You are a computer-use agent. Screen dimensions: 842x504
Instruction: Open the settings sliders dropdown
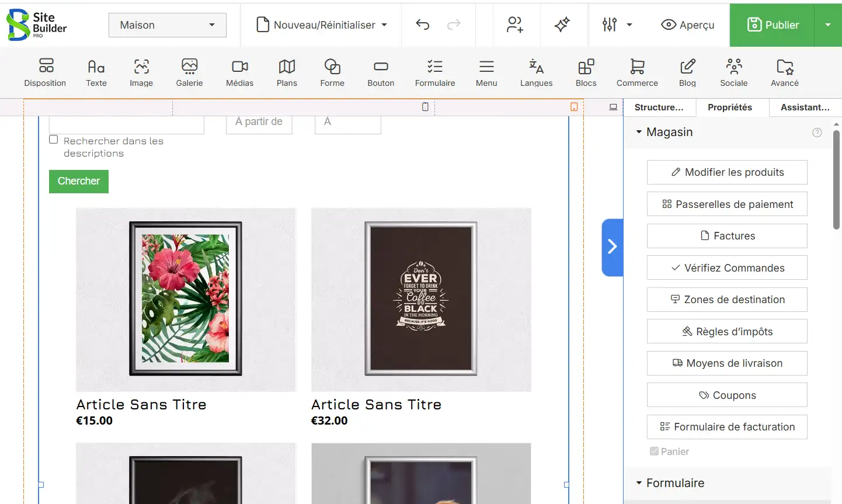coord(617,25)
